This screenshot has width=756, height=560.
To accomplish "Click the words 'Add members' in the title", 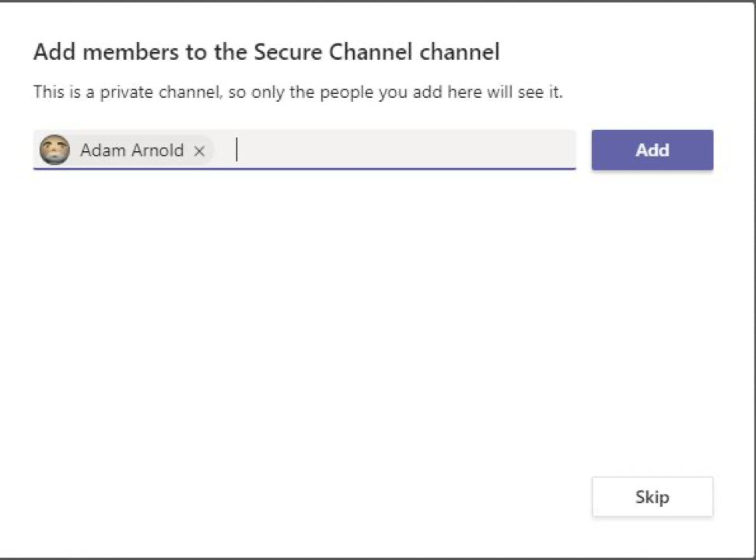I will click(x=106, y=52).
